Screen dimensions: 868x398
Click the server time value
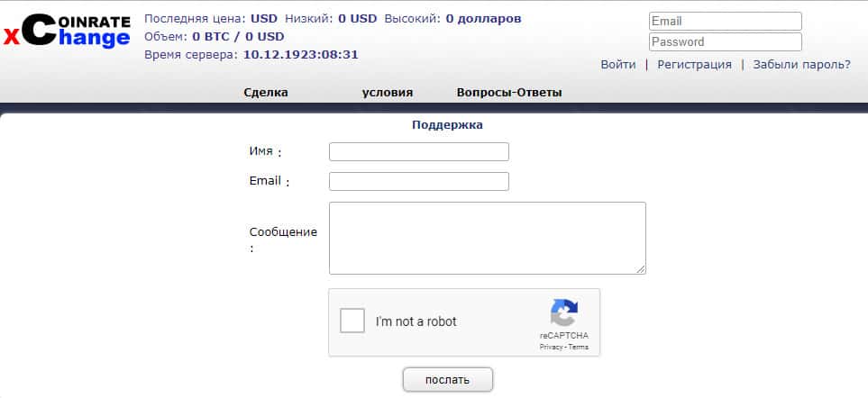pyautogui.click(x=301, y=54)
